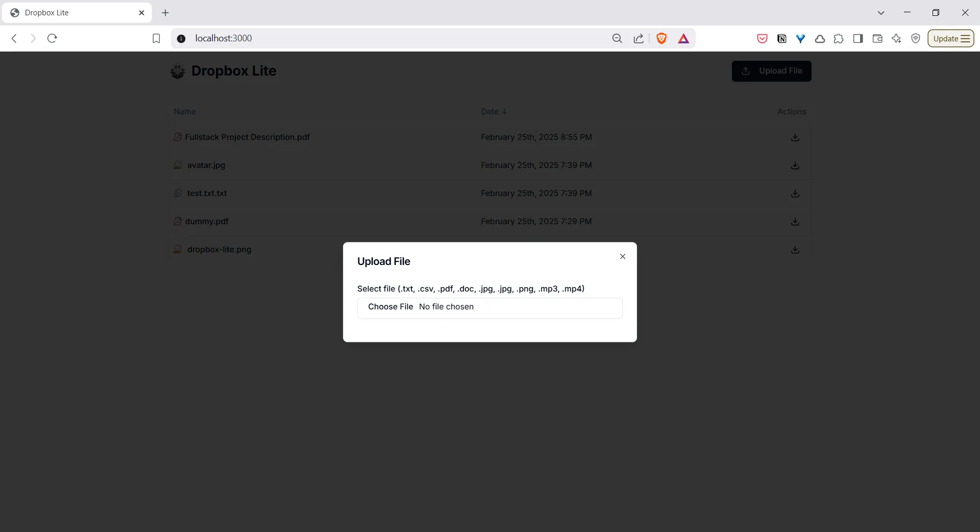Open Brave Shields panel

pos(661,38)
